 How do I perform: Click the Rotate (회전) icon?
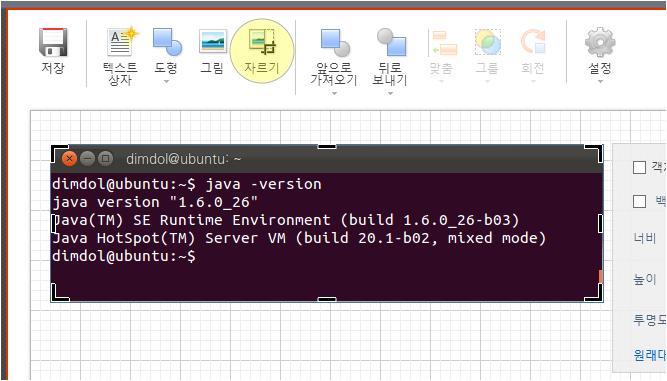pos(533,42)
